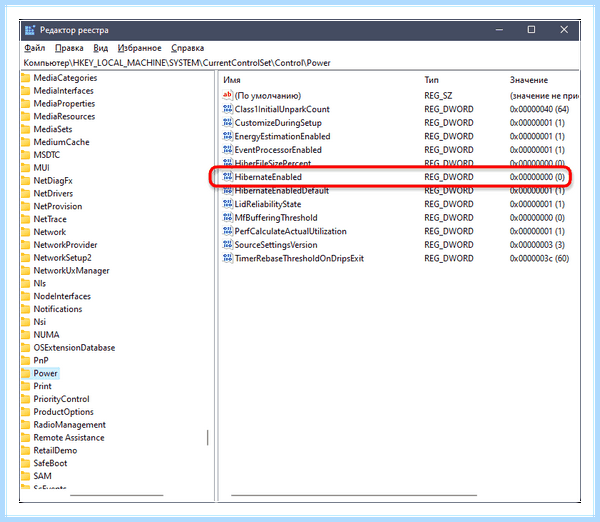The height and width of the screenshot is (522, 600).
Task: Click the value 0x00000040 (64)
Action: pos(539,109)
